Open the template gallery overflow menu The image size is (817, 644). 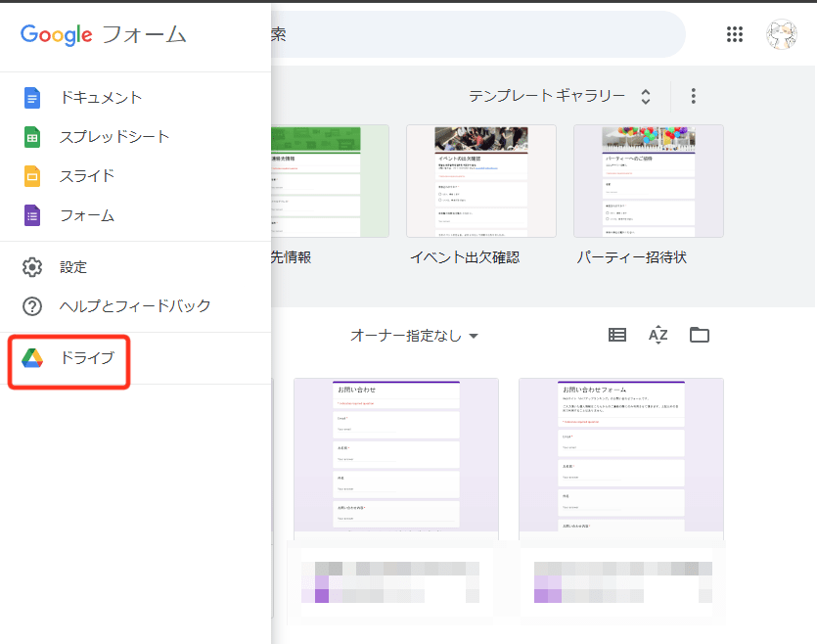(693, 96)
